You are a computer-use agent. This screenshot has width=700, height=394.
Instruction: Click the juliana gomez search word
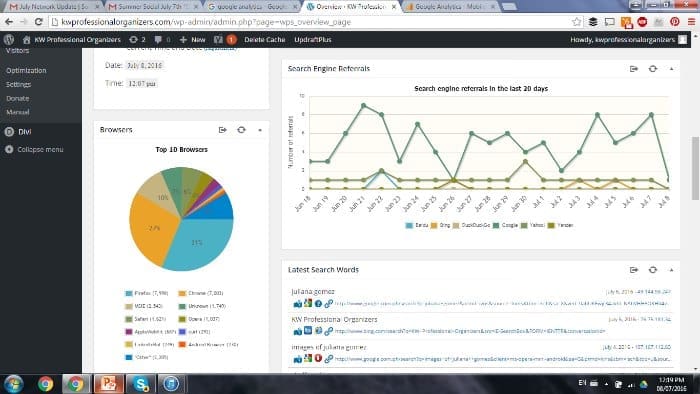click(x=312, y=291)
